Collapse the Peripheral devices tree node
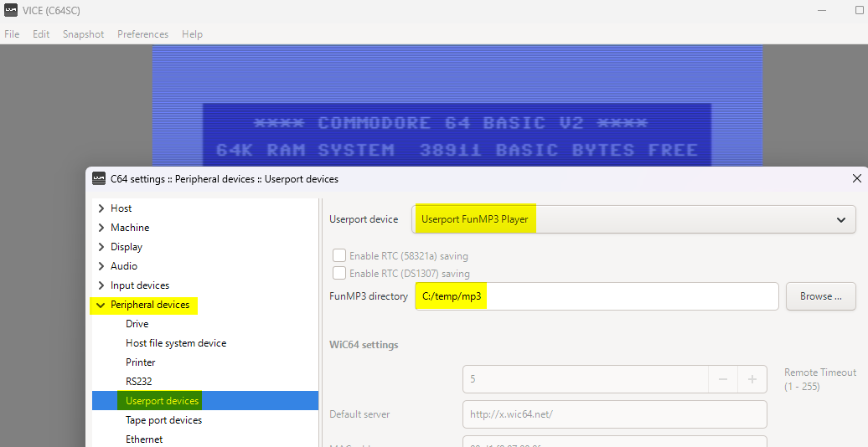 coord(101,305)
